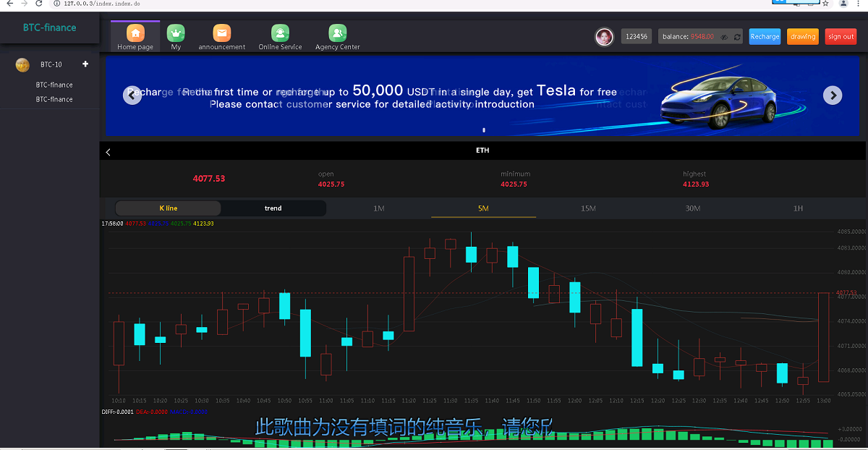This screenshot has width=868, height=450.
Task: Open the announcement envelope icon
Action: coord(222,33)
